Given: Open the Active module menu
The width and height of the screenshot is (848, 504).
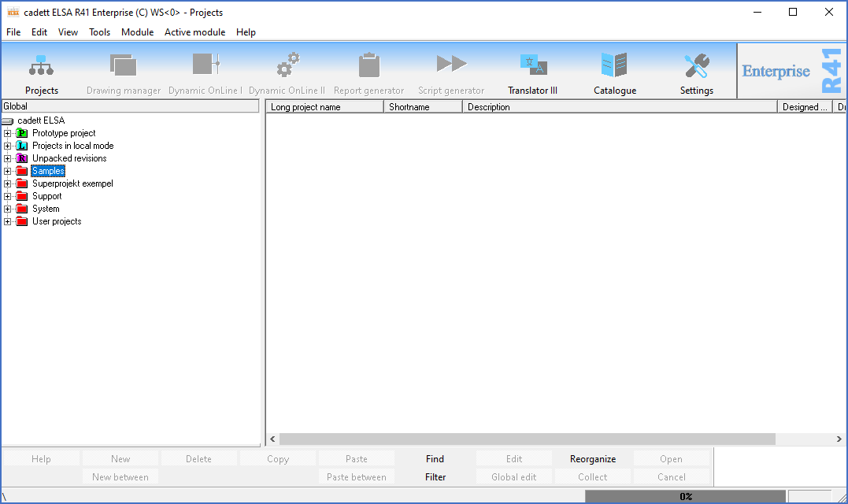Looking at the screenshot, I should [x=194, y=32].
